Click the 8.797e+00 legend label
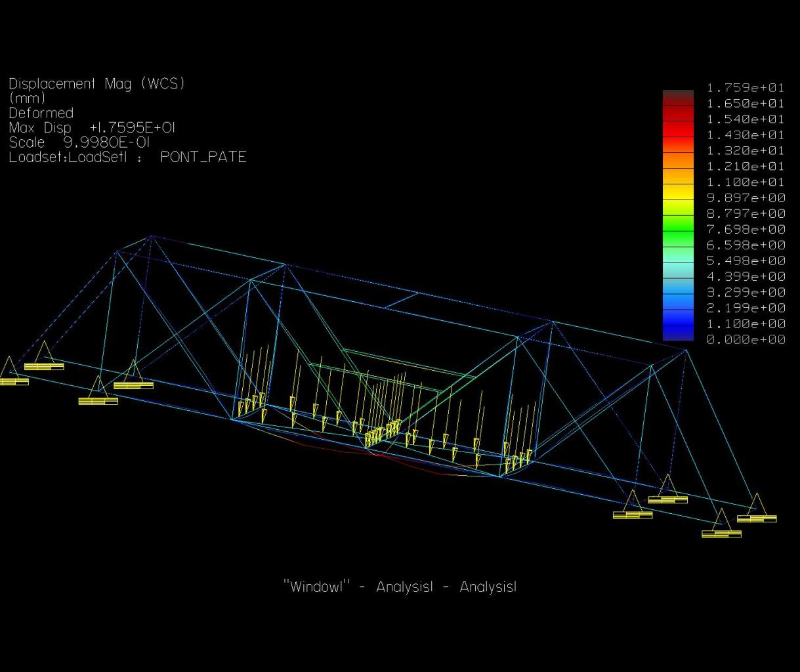800x672 pixels. pos(746,213)
